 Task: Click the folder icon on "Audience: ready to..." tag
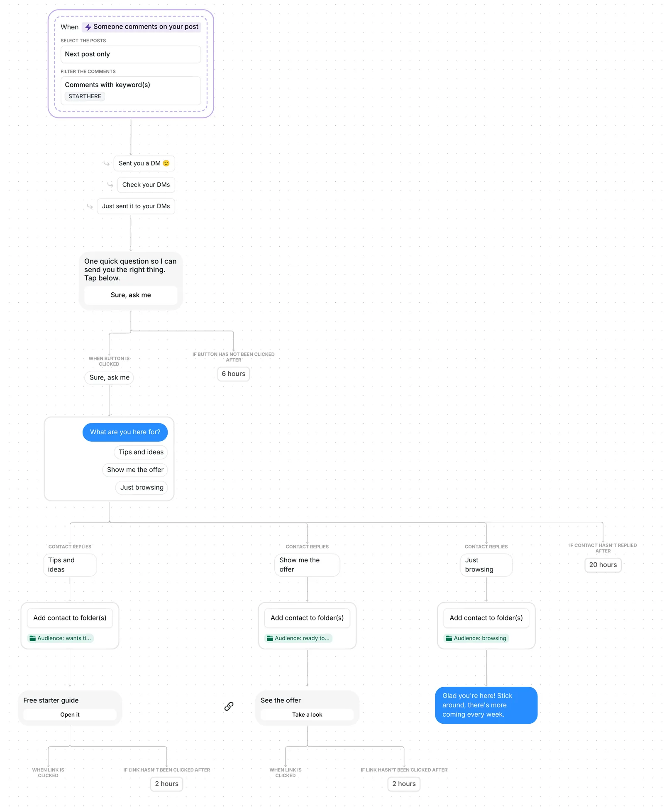[x=270, y=638]
